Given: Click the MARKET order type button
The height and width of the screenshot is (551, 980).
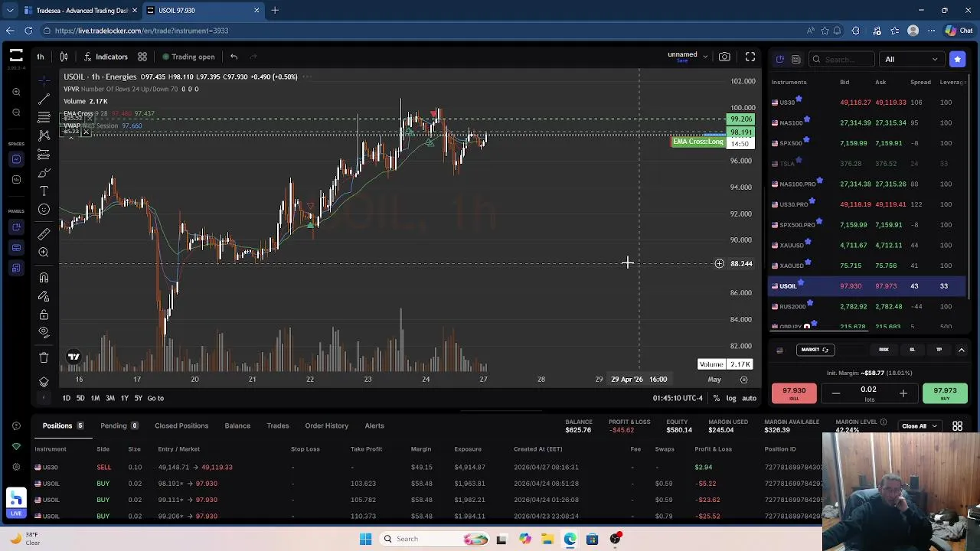Looking at the screenshot, I should point(815,350).
